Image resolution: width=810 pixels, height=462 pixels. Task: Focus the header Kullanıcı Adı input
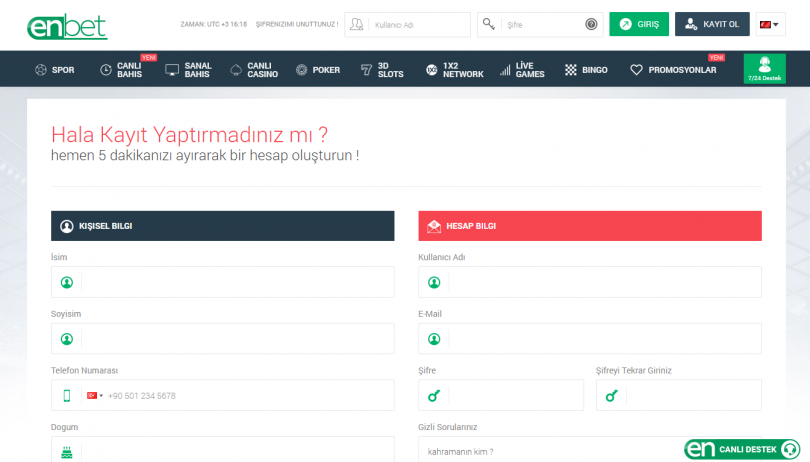pyautogui.click(x=408, y=25)
